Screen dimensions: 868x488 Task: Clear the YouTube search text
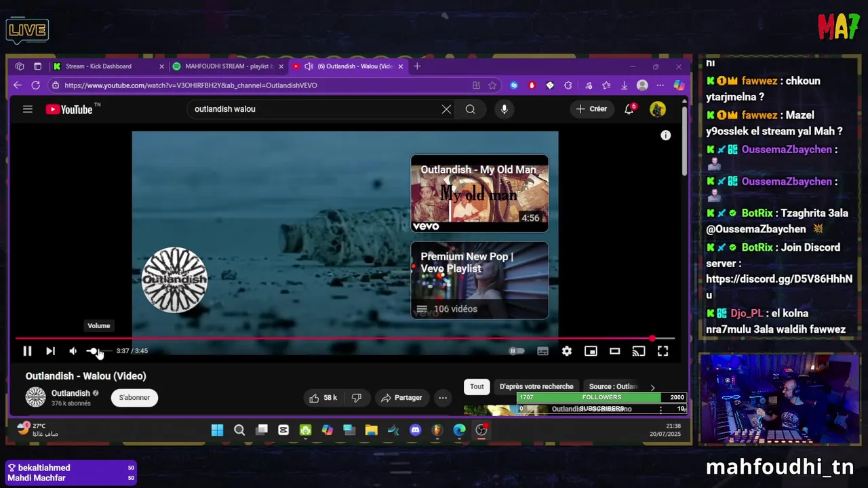click(446, 109)
